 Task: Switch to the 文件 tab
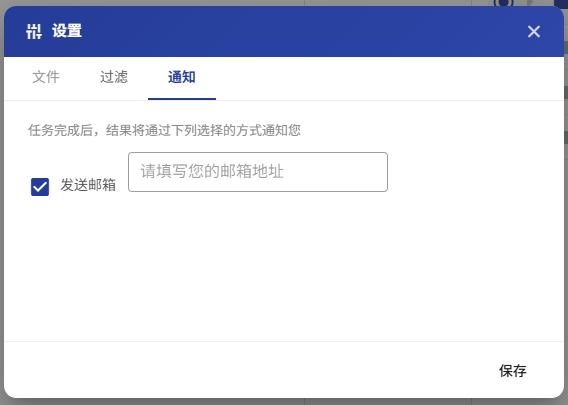click(46, 77)
